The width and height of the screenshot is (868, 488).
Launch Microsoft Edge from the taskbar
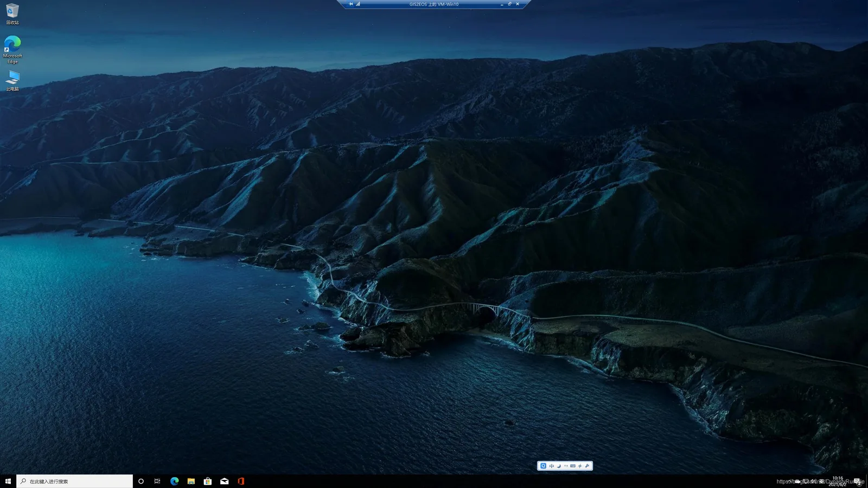click(x=174, y=481)
